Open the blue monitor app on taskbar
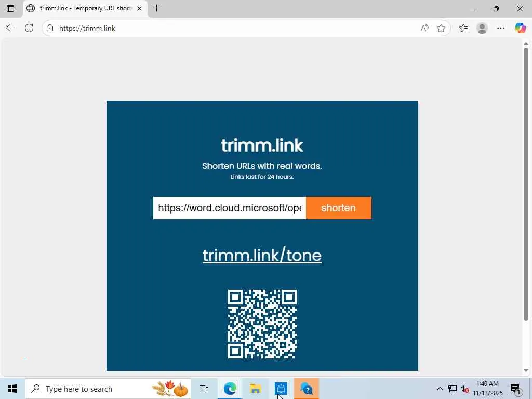 click(281, 389)
